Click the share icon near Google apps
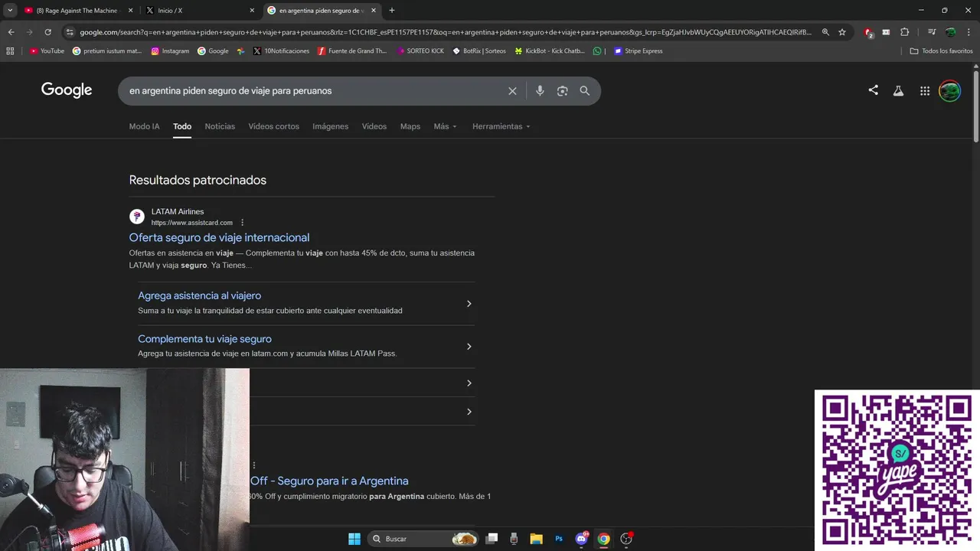 873,90
